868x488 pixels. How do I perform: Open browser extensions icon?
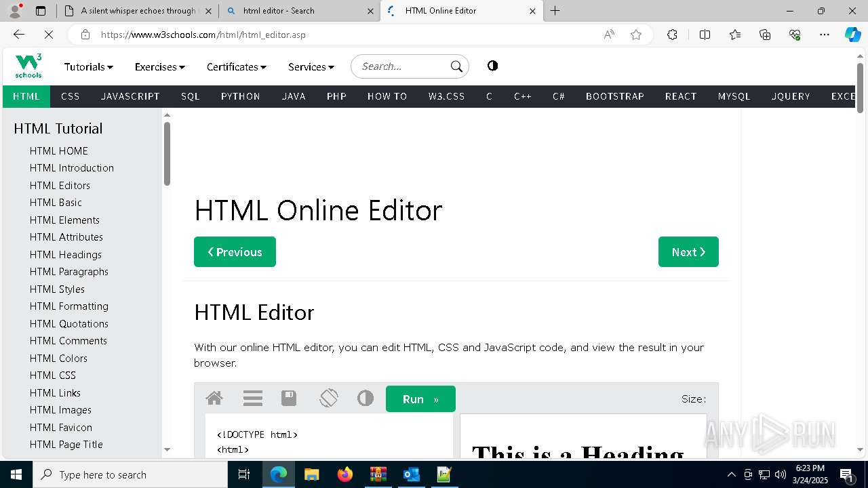pyautogui.click(x=672, y=35)
